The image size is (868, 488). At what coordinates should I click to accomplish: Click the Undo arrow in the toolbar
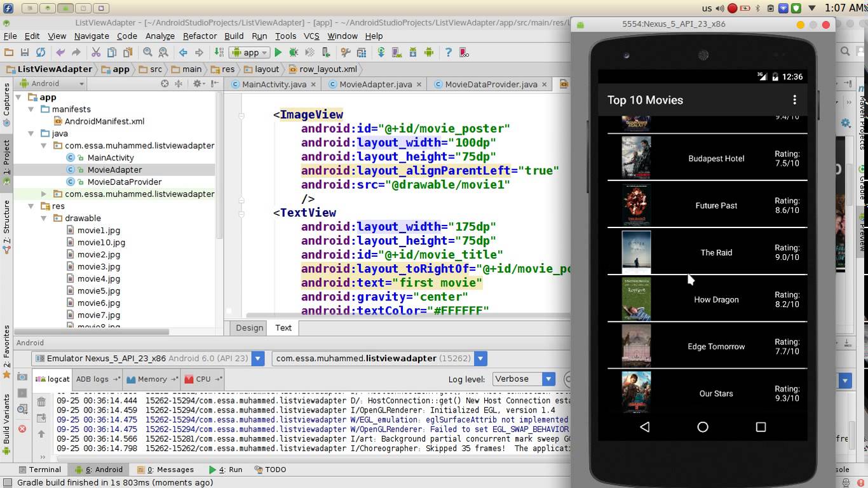pos(62,52)
